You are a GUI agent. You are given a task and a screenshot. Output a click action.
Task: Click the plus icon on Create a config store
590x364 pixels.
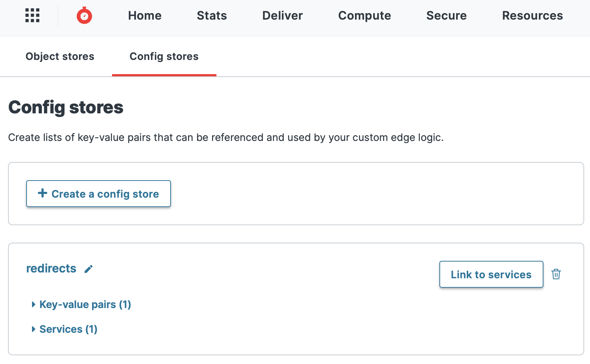(x=43, y=193)
